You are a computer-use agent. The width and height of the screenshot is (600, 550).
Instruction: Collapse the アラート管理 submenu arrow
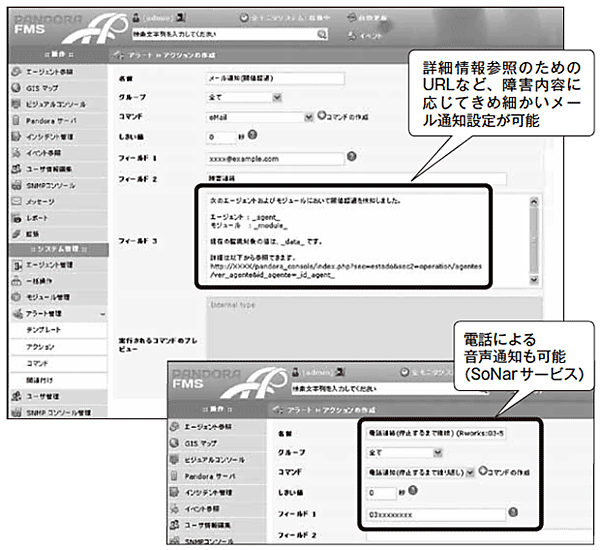(x=103, y=315)
